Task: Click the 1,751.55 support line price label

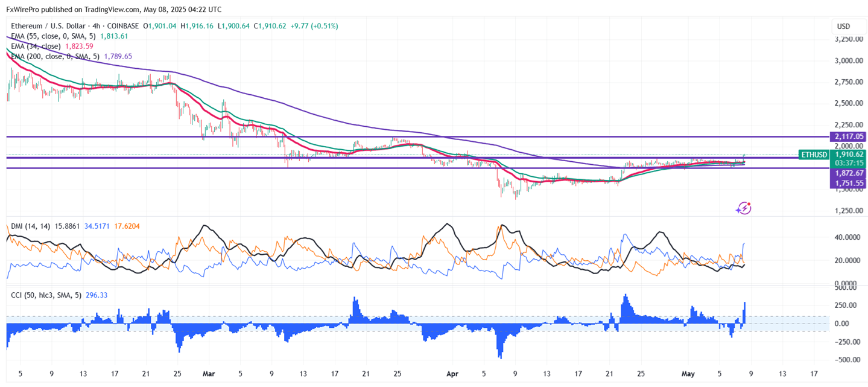Action: point(847,182)
